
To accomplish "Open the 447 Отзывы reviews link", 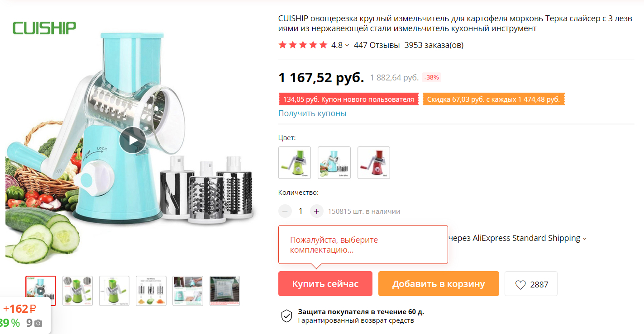I will pos(377,45).
